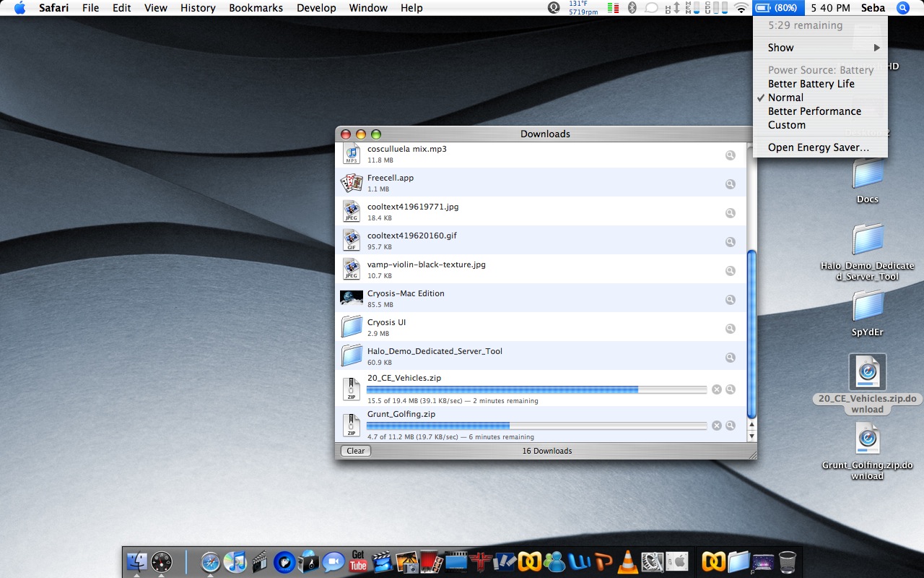Viewport: 924px width, 578px height.
Task: Click the Freecell.app playing cards icon
Action: click(x=352, y=182)
